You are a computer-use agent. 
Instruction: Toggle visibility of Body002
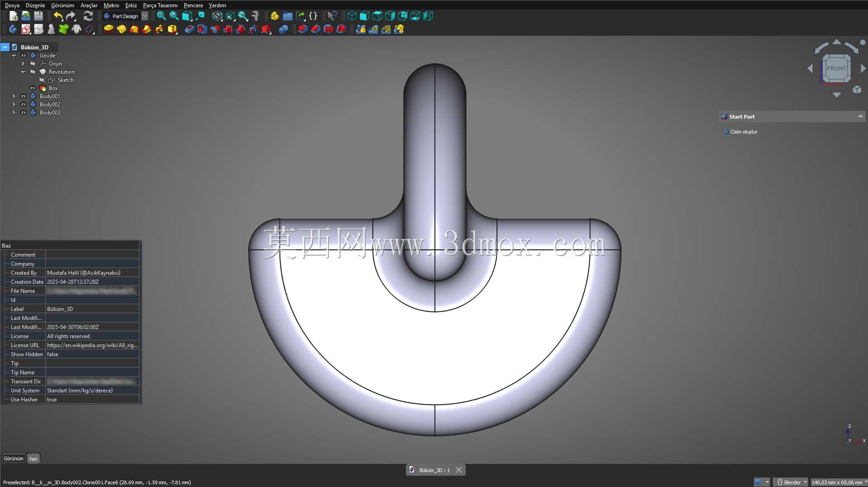pyautogui.click(x=24, y=105)
